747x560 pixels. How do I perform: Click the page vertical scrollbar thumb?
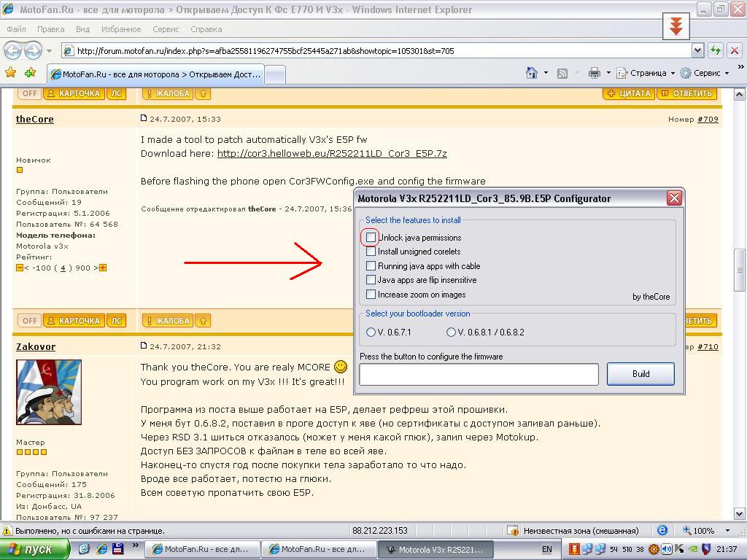pyautogui.click(x=740, y=270)
